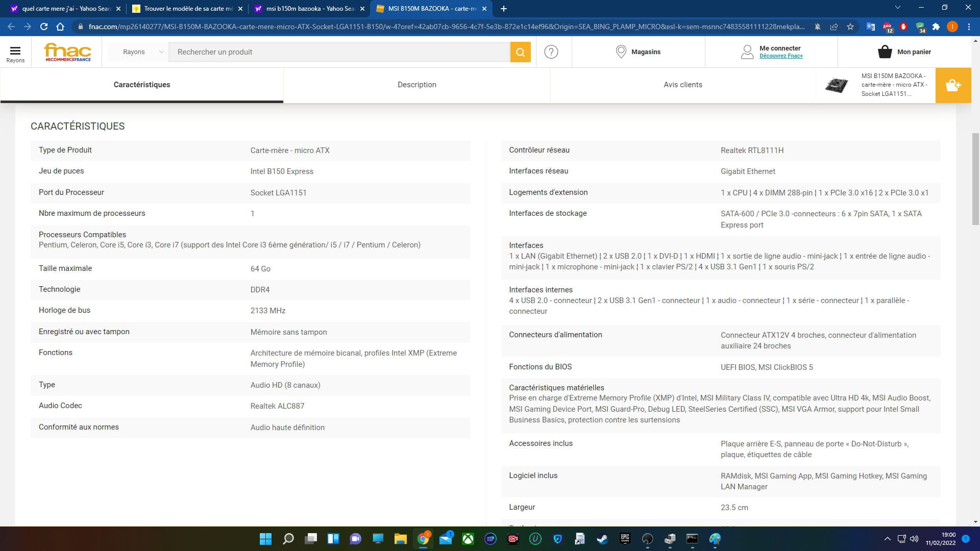Screen dimensions: 980x551
Task: Open the red hand blocker extension
Action: pyautogui.click(x=903, y=27)
